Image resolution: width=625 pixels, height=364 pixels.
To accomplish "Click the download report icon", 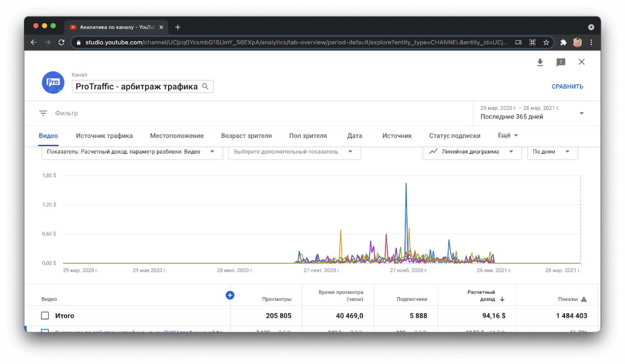I will [540, 62].
